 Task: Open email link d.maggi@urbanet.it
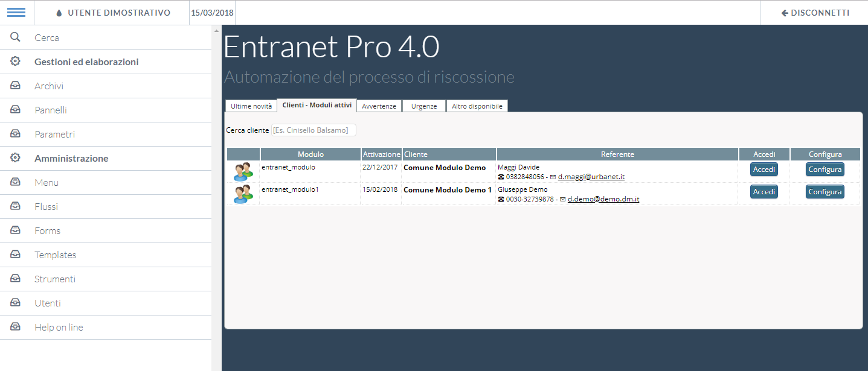[x=591, y=177]
